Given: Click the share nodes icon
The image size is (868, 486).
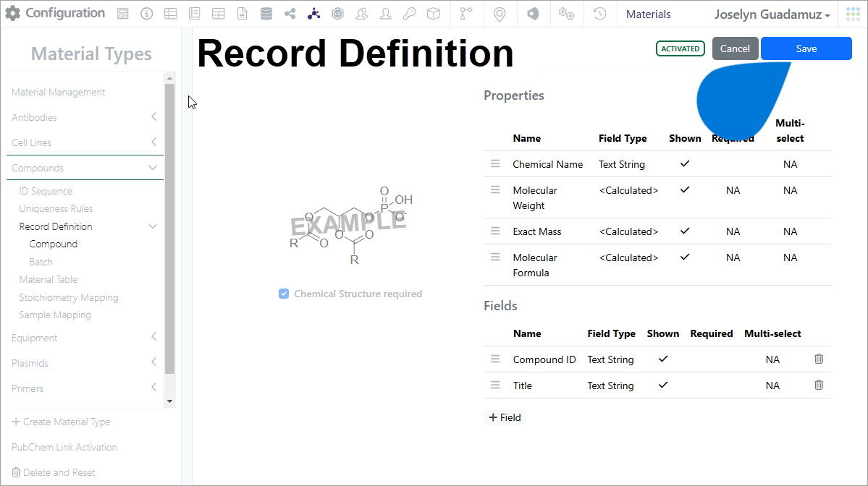Looking at the screenshot, I should [290, 14].
